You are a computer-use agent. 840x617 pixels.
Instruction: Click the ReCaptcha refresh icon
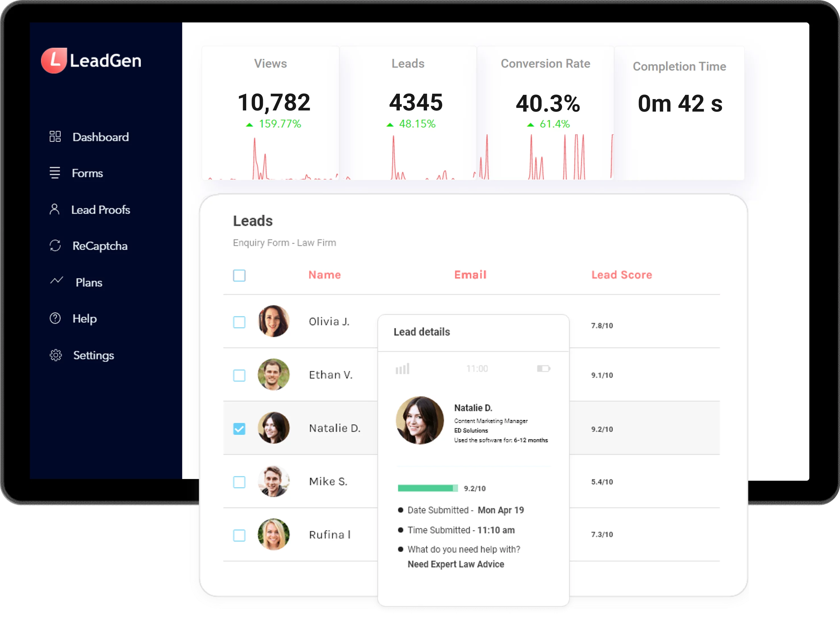(55, 245)
